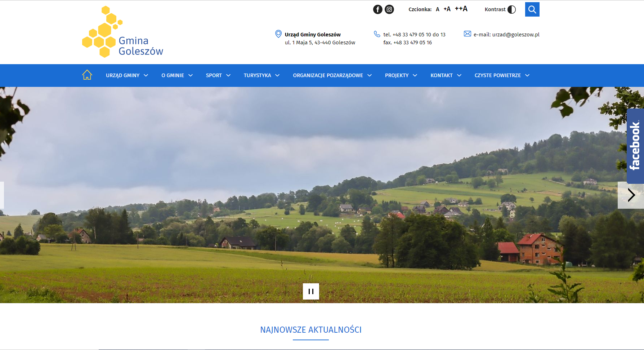
Task: Open the O GMINIE menu
Action: (173, 75)
